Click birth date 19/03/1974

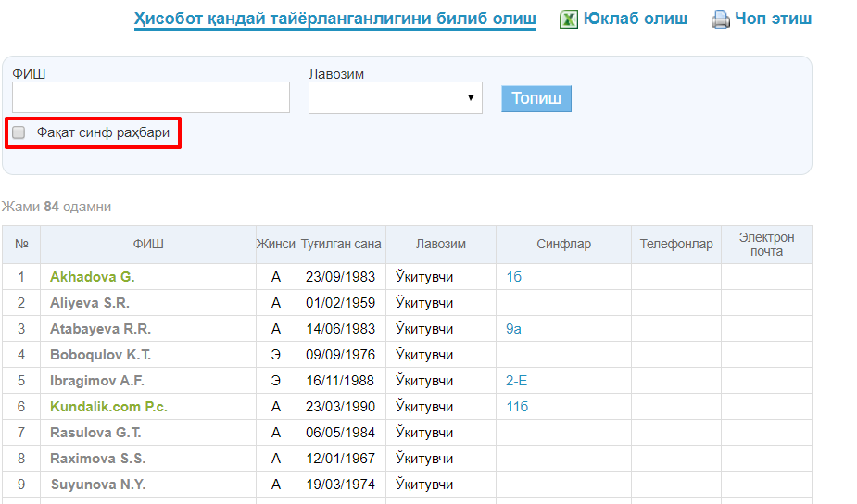tap(340, 485)
